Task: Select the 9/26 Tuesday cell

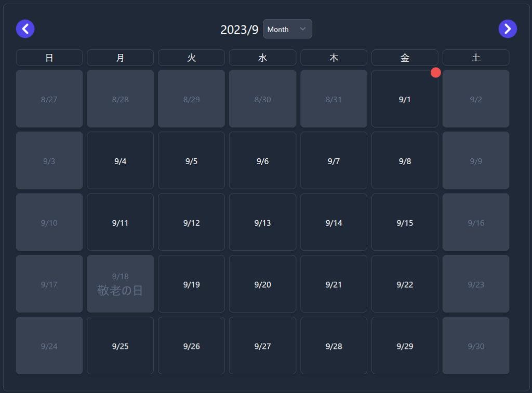Action: coord(191,346)
